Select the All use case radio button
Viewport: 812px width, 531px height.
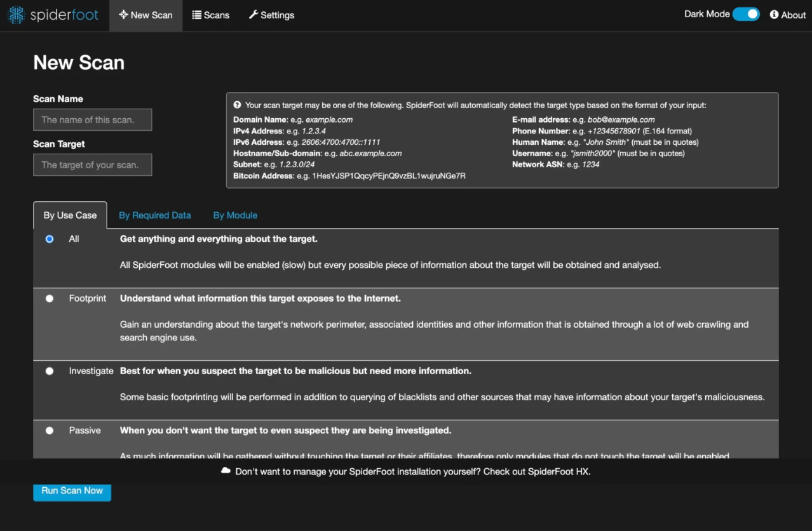tap(50, 239)
